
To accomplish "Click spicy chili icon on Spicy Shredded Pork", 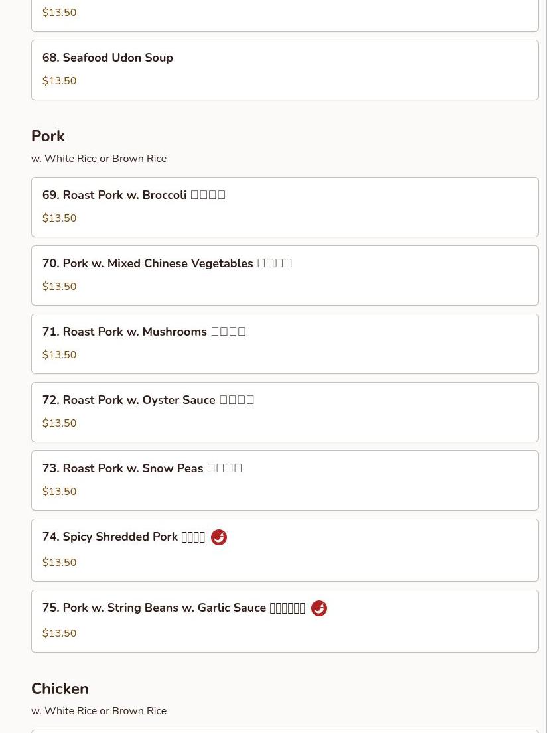I will point(219,537).
